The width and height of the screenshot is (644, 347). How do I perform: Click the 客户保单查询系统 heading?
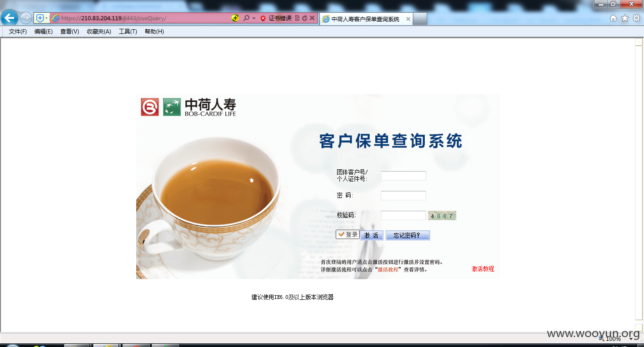click(x=391, y=141)
